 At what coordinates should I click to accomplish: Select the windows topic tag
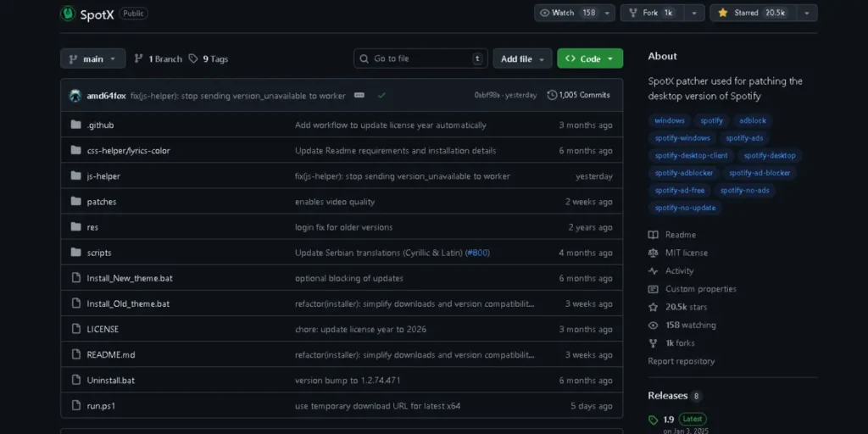point(670,120)
